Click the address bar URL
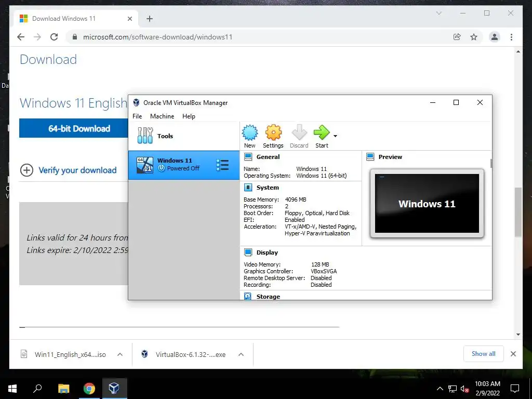This screenshot has width=532, height=399. tap(158, 37)
